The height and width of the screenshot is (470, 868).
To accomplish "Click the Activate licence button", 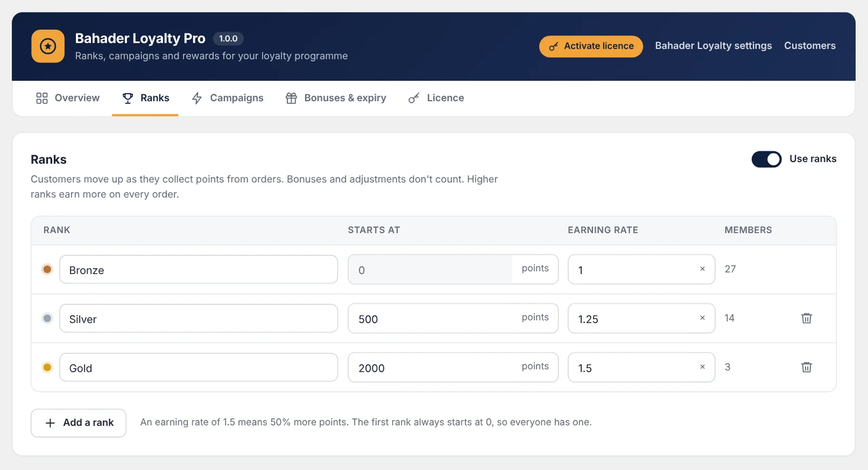I will click(591, 46).
